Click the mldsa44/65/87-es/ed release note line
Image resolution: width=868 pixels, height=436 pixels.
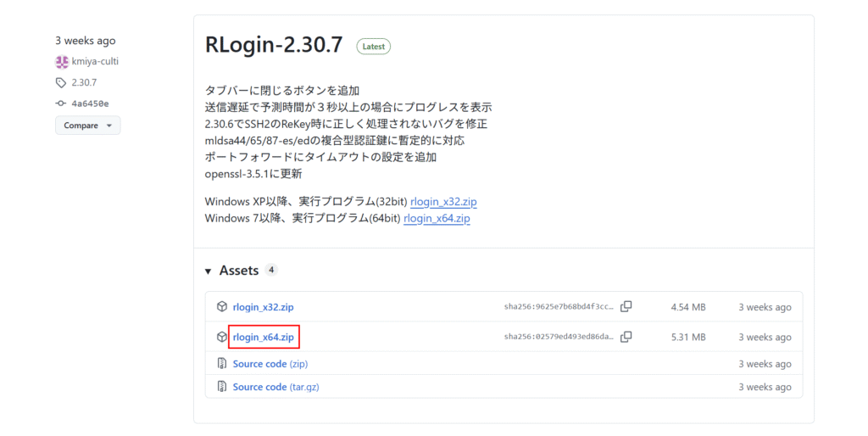[x=334, y=141]
